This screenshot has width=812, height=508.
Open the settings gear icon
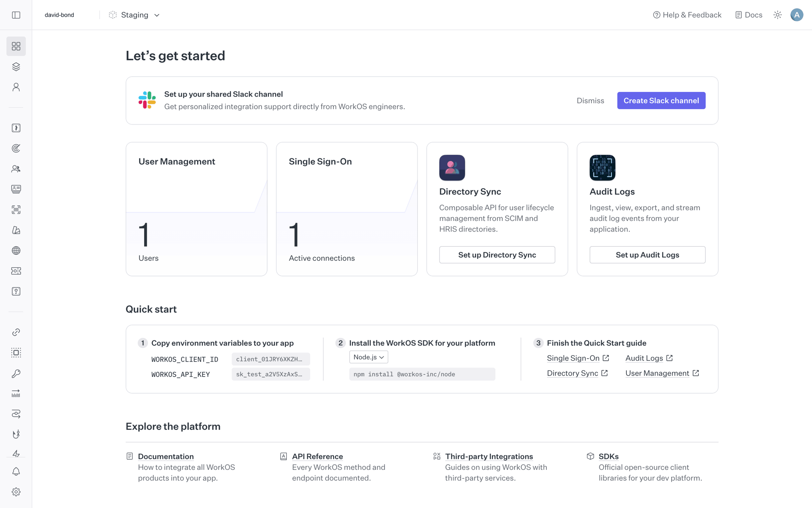(16, 492)
